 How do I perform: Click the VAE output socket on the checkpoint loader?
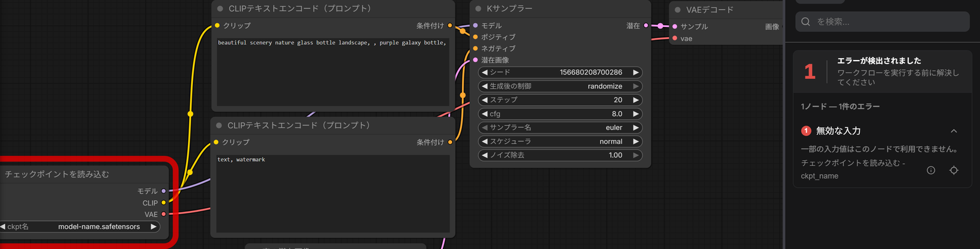164,214
